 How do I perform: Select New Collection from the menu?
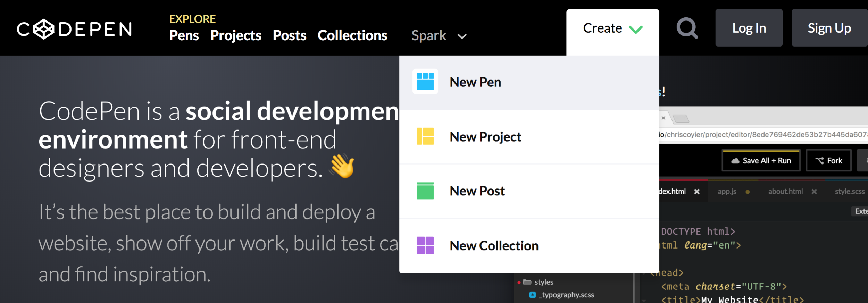click(529, 246)
